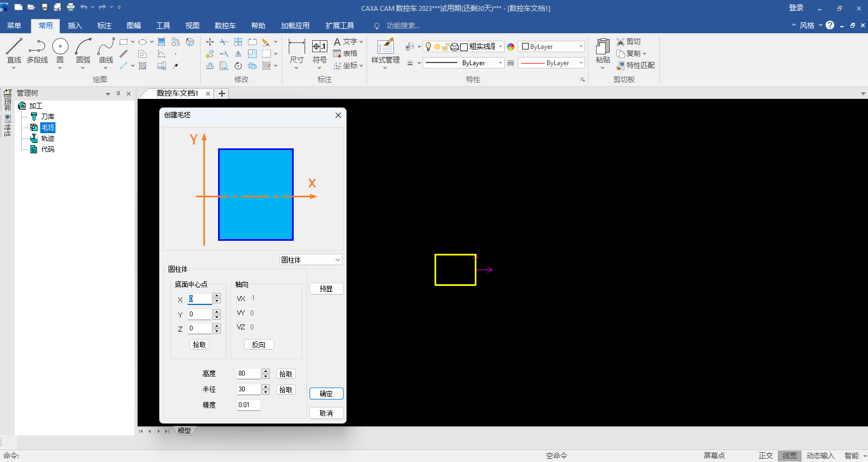Toggle the layer sun freeze icon
This screenshot has width=868, height=462.
point(437,47)
